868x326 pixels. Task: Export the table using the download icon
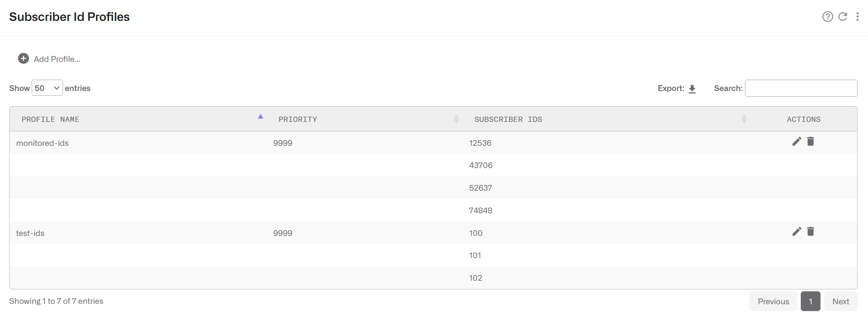692,88
